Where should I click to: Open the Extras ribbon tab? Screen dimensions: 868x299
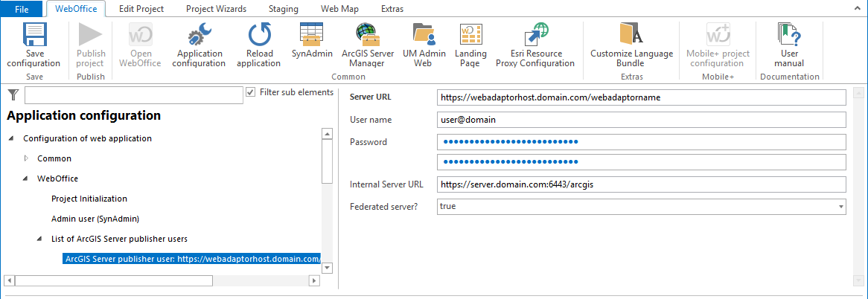[x=392, y=9]
